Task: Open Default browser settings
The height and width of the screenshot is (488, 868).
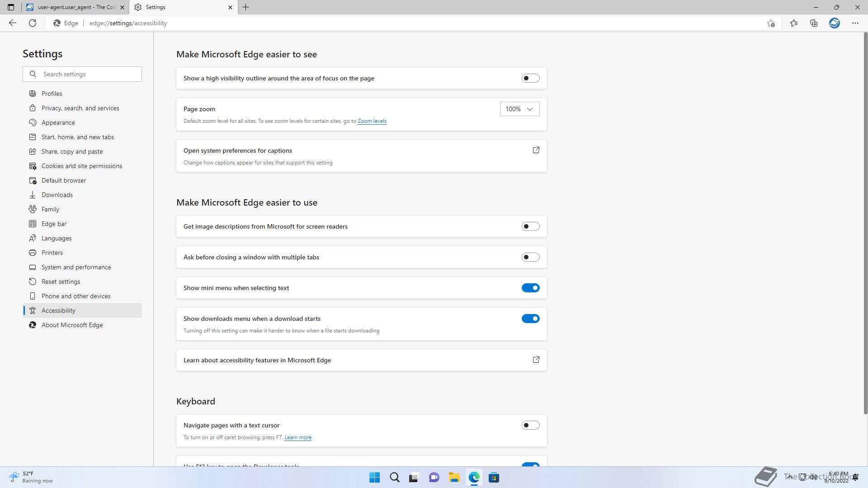Action: [x=82, y=180]
